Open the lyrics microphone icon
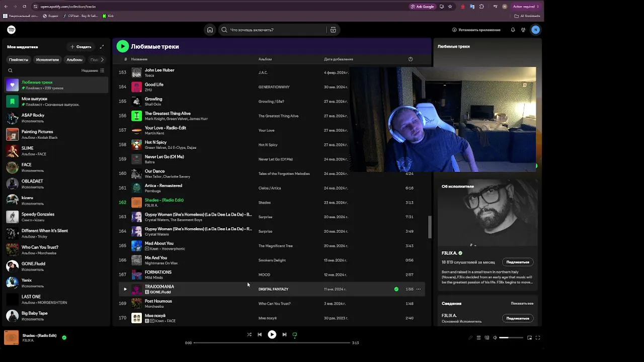Viewport: 644px width, 362px height. pos(470,338)
